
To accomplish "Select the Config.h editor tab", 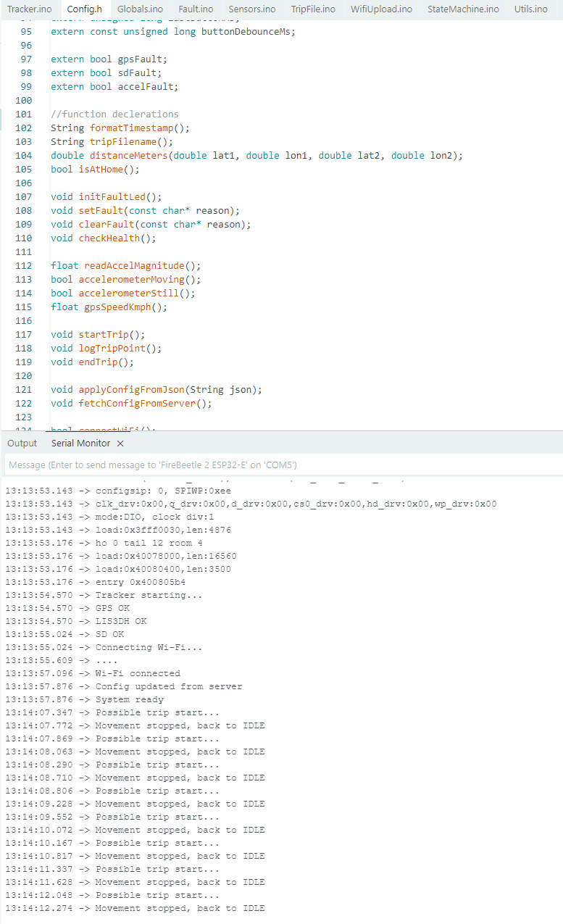I will [84, 9].
